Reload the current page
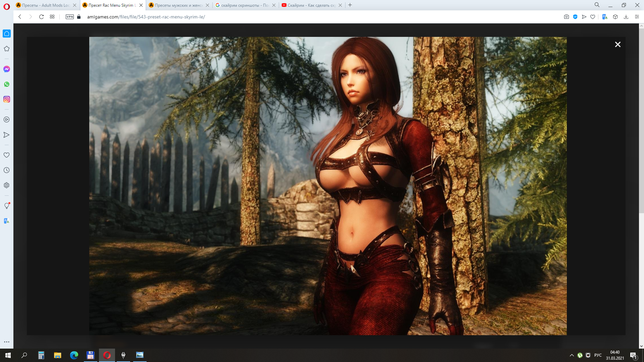644x362 pixels. click(41, 17)
